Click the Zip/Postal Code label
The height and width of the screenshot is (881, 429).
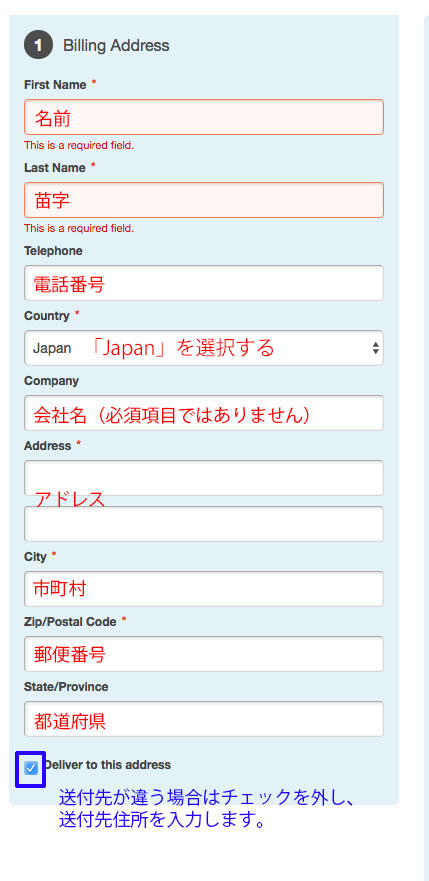(70, 622)
